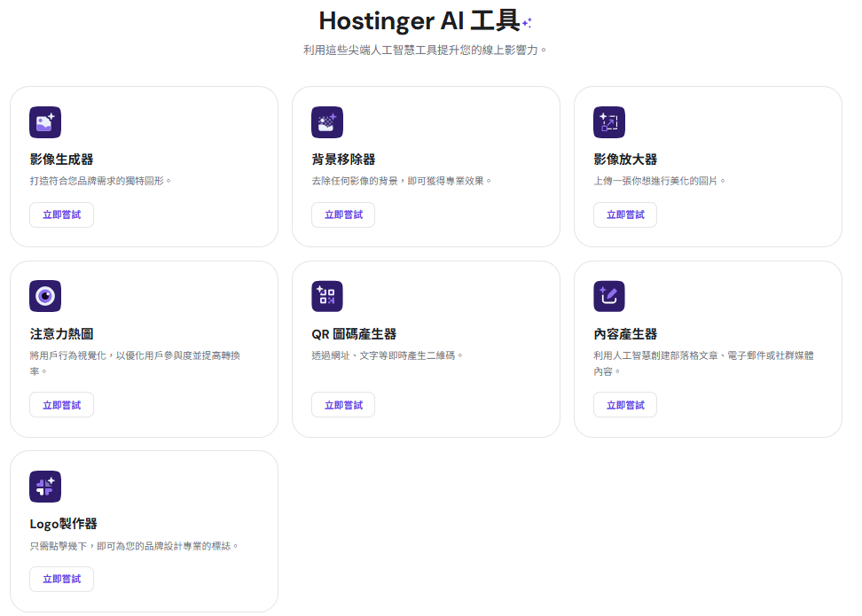Image resolution: width=862 pixels, height=616 pixels.
Task: Click the 影像放大器 upscaler icon
Action: pos(609,122)
